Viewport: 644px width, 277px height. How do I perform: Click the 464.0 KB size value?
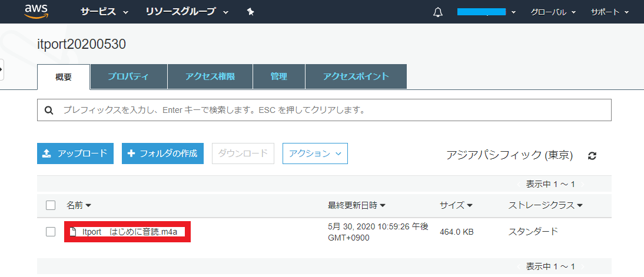(456, 232)
